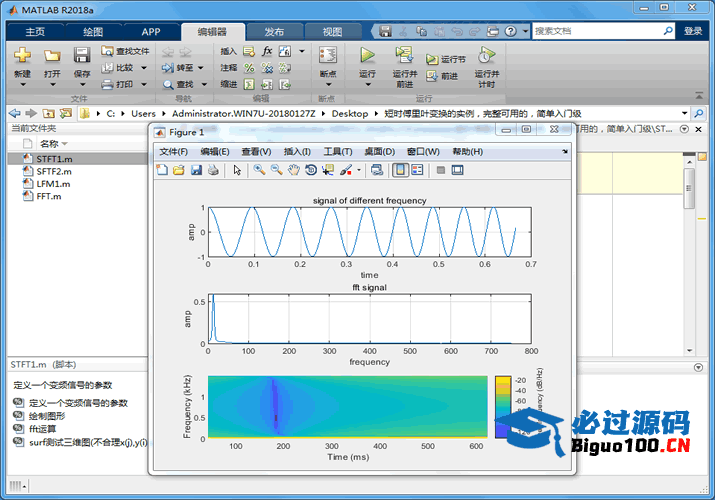Click Advance (前进) button

(x=442, y=76)
